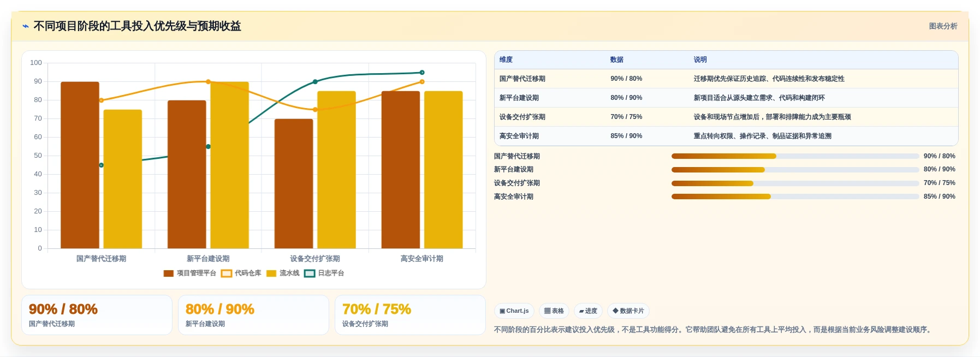
Task: Toggle the 日志平台 legend swatch
Action: (310, 273)
